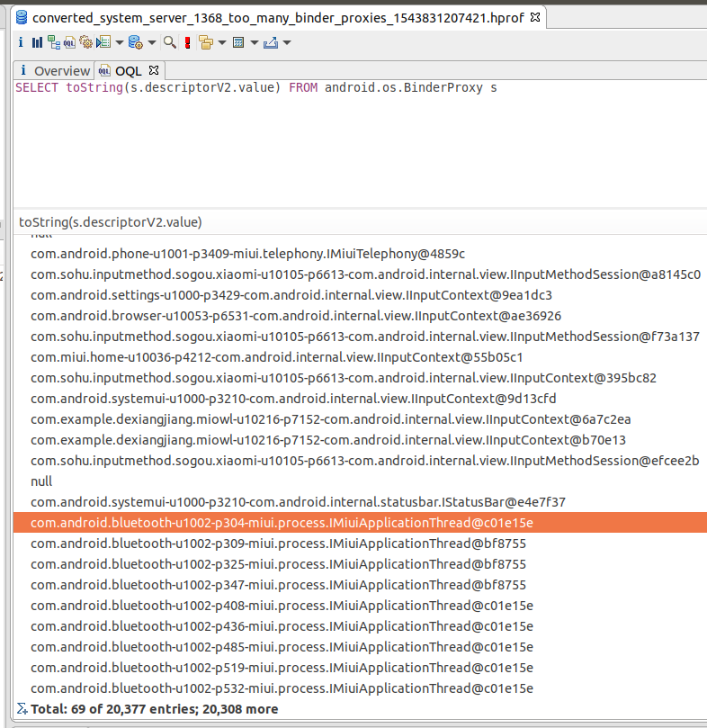The image size is (707, 728).
Task: Select com.miui.home IInputContext@55b05c1 row
Action: coord(360,357)
